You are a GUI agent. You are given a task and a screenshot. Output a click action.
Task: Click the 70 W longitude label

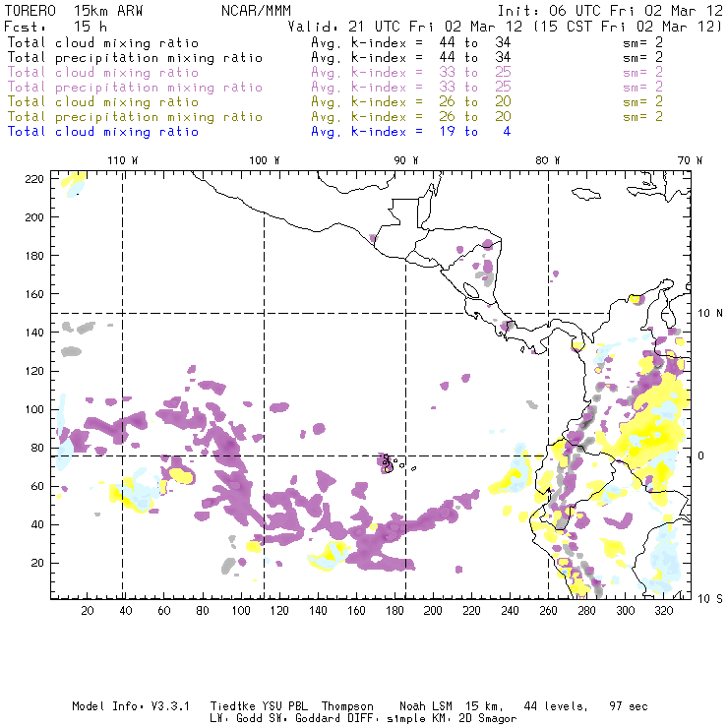691,160
